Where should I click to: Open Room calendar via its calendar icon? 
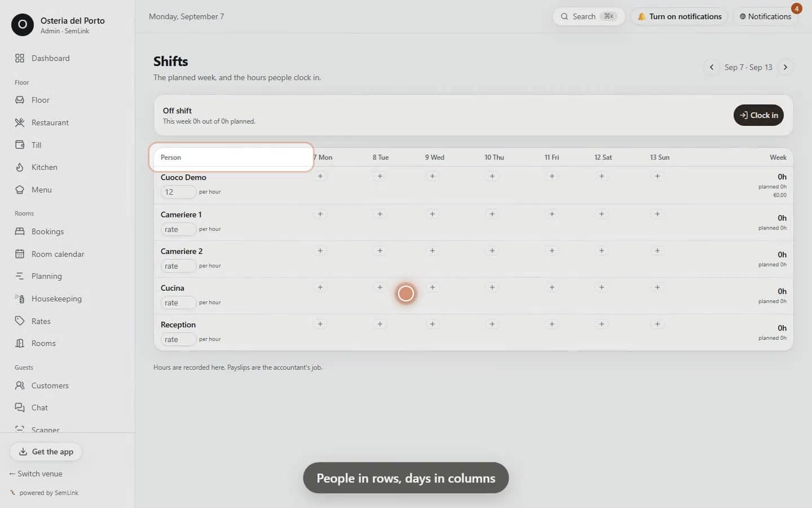click(20, 254)
